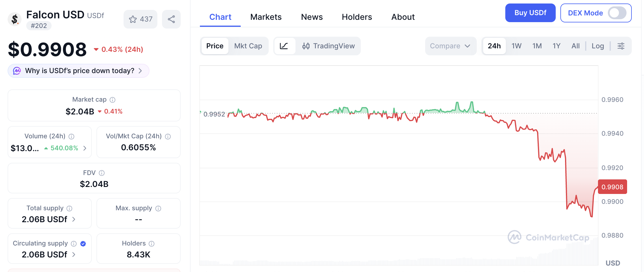
Task: Open chart settings sliders icon
Action: tap(621, 46)
